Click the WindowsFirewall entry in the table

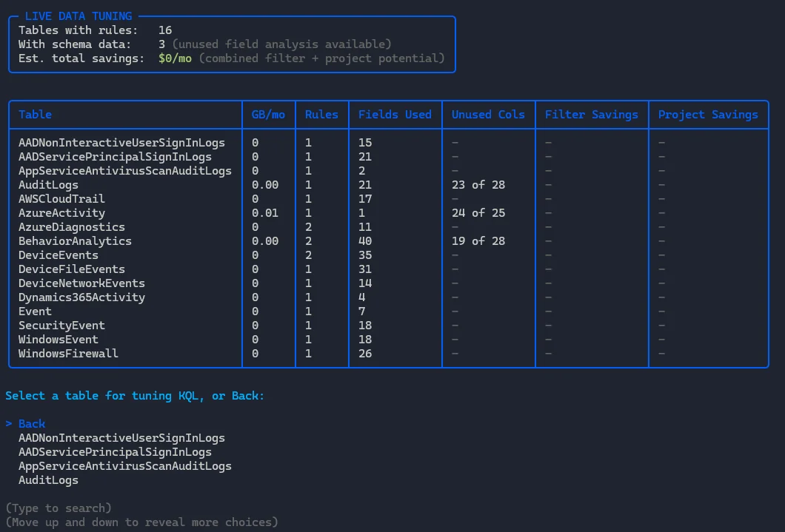coord(68,354)
